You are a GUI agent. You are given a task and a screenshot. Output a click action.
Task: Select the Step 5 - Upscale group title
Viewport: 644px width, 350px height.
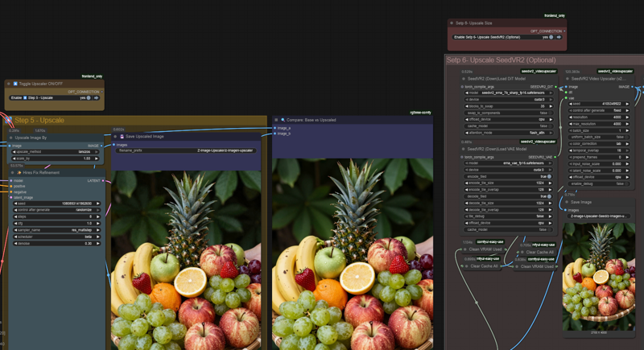[40, 121]
